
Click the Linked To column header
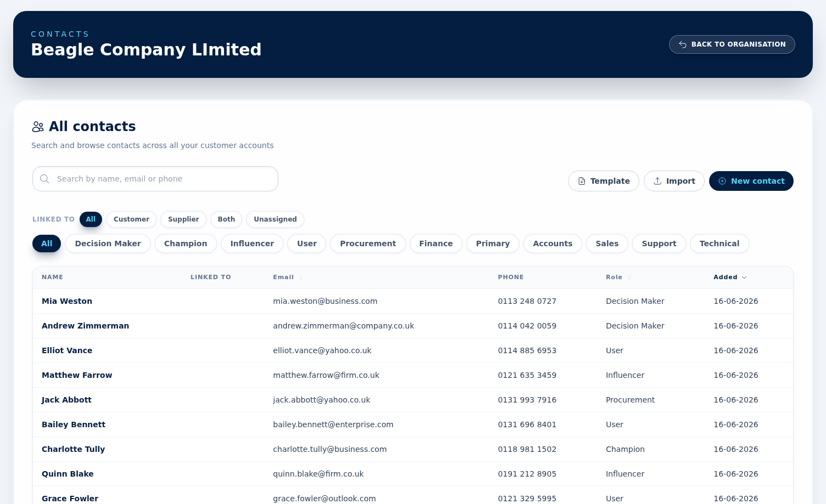pyautogui.click(x=211, y=278)
